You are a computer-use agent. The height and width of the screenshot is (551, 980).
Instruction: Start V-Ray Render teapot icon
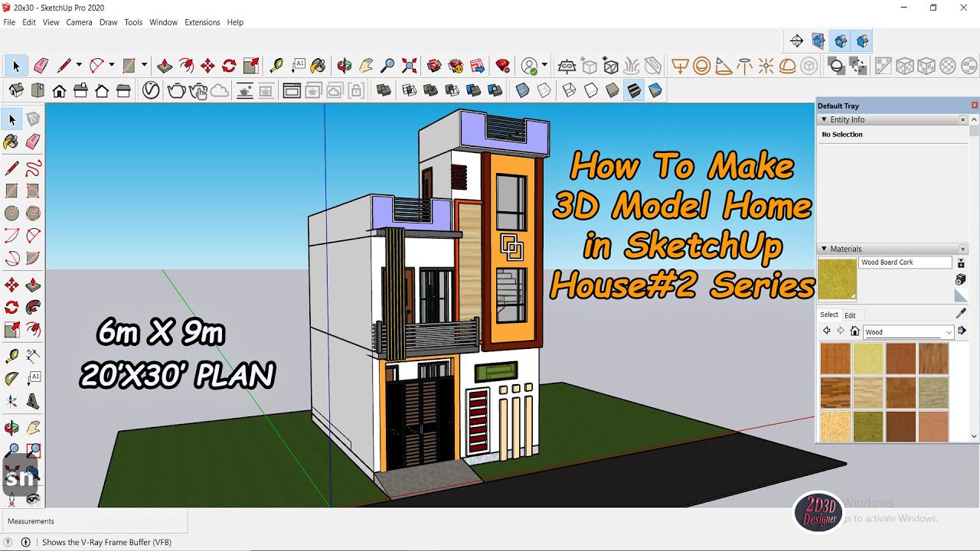coord(176,91)
